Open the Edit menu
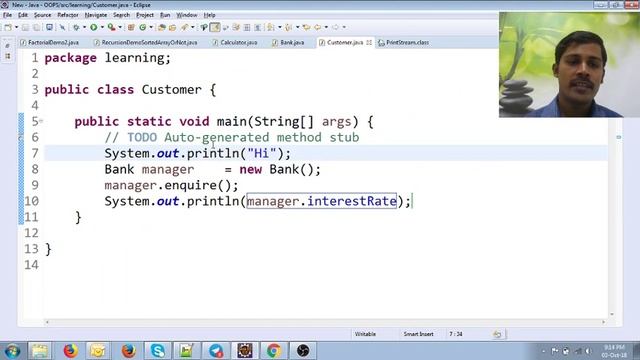The width and height of the screenshot is (640, 360). 23,15
